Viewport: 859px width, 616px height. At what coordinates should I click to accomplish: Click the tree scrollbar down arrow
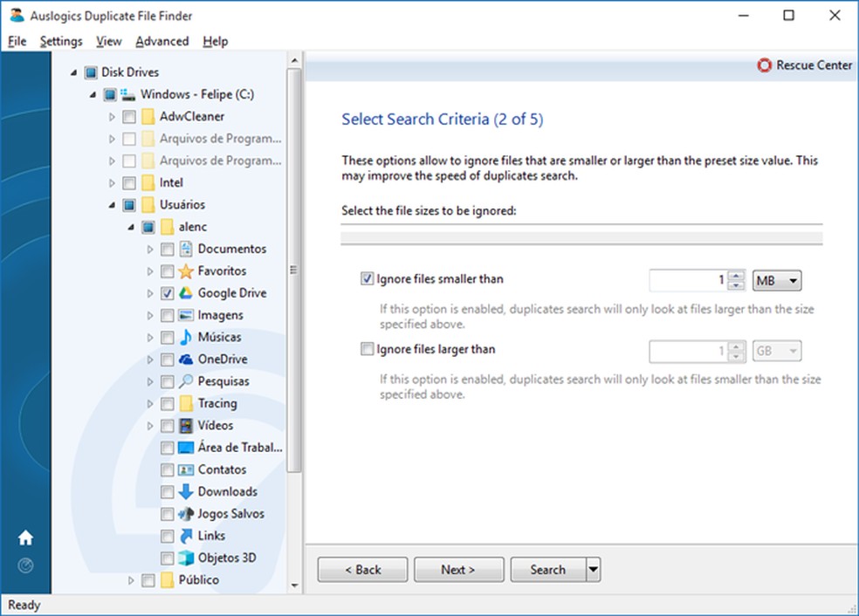pyautogui.click(x=294, y=585)
